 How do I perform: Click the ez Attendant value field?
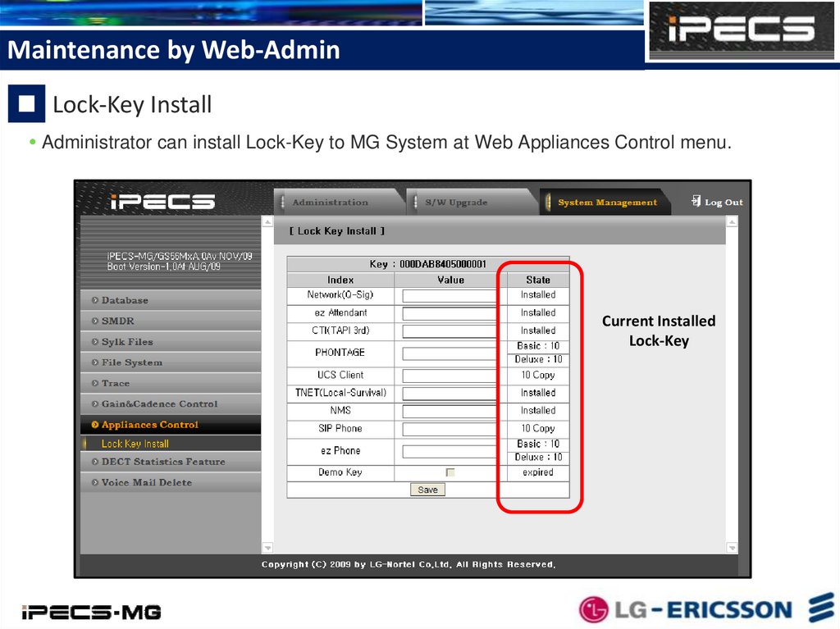450,314
